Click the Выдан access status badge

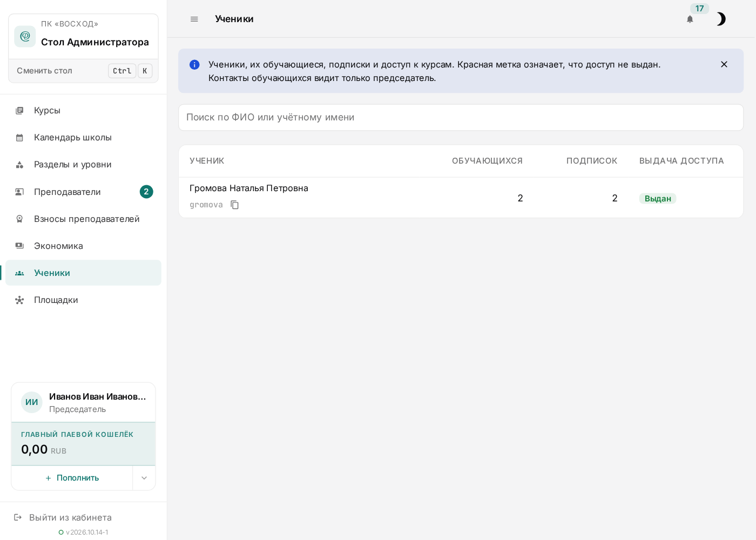tap(658, 199)
